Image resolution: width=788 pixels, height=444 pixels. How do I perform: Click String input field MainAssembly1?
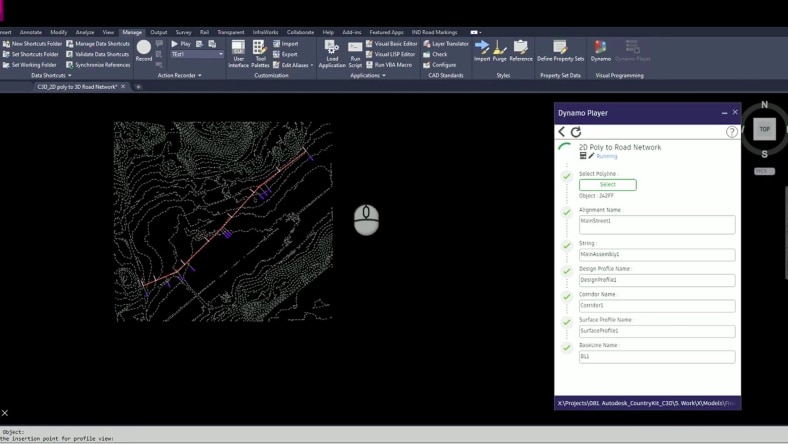point(657,254)
